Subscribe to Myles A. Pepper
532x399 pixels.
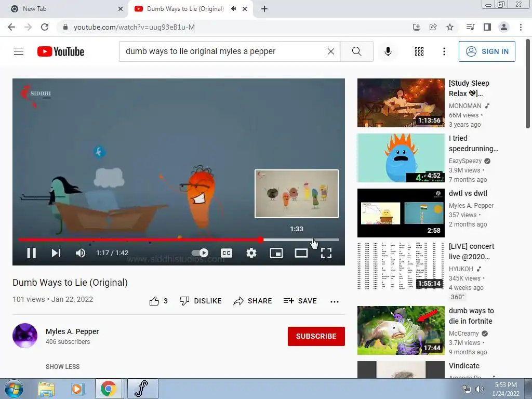[316, 336]
